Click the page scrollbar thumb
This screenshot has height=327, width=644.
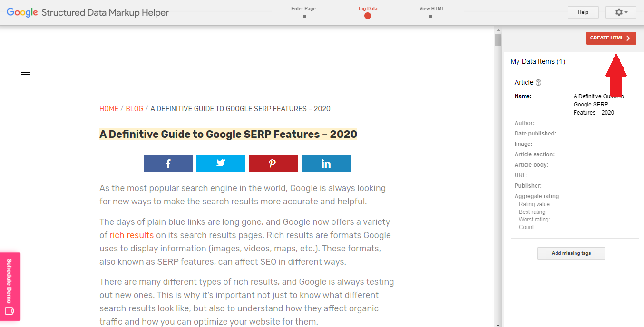498,39
